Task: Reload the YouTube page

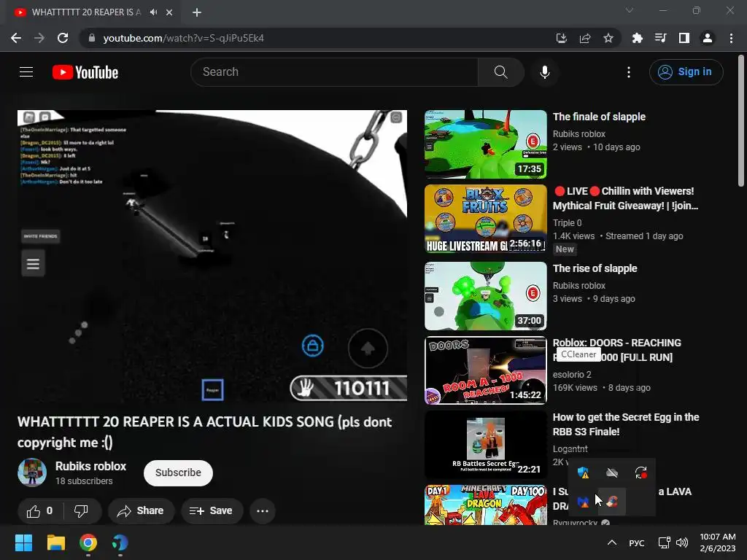Action: (x=63, y=38)
